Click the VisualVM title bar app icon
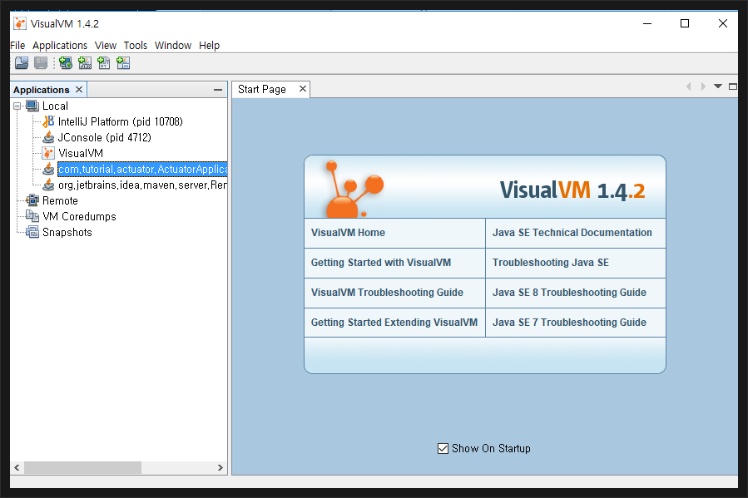 (x=20, y=23)
